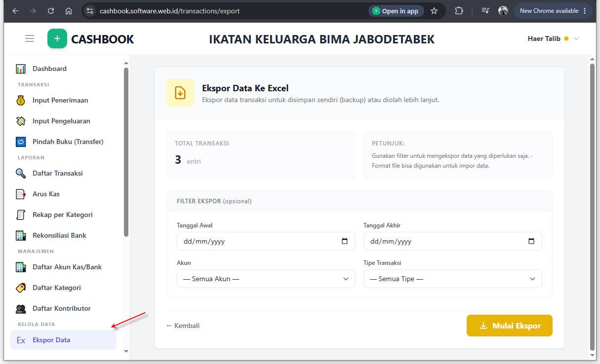600x364 pixels.
Task: Click browser back arrow
Action: 15,11
